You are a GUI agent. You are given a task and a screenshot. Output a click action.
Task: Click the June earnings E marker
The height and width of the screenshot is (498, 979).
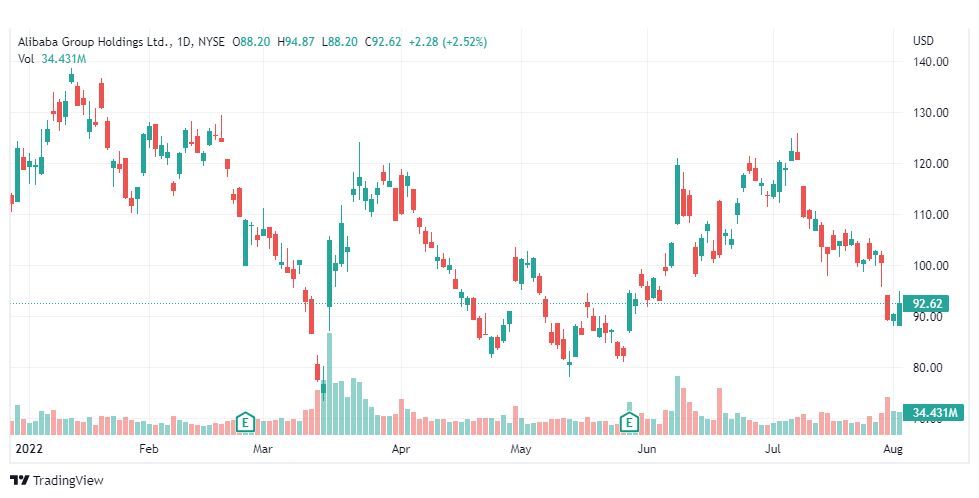629,422
